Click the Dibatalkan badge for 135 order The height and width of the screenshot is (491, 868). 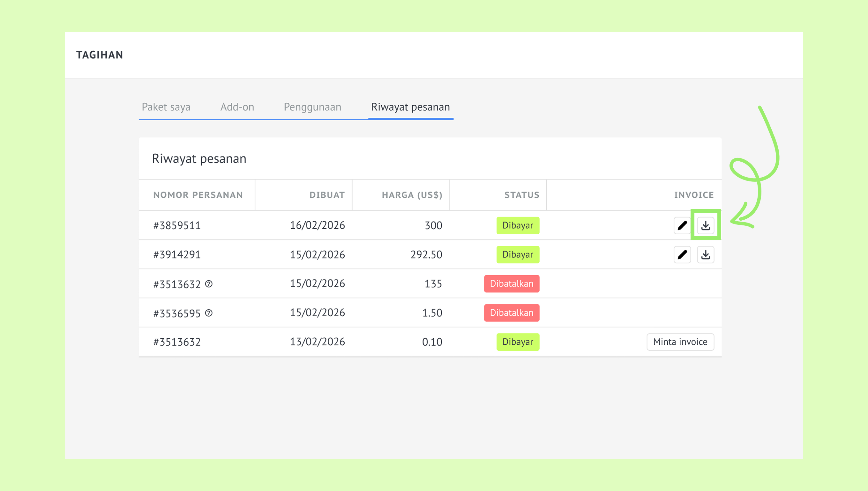[512, 284]
